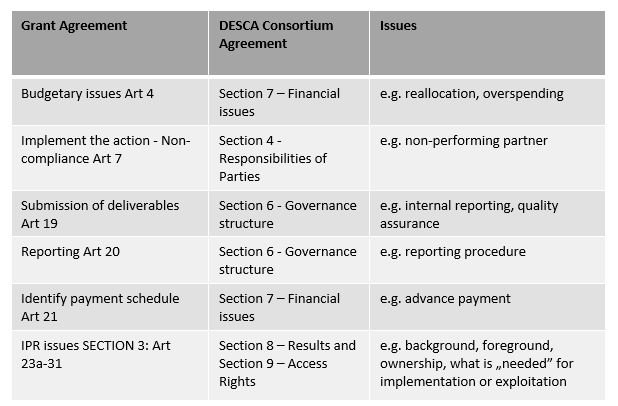Select the 'Budgetary issues Art 4' cell

[87, 94]
